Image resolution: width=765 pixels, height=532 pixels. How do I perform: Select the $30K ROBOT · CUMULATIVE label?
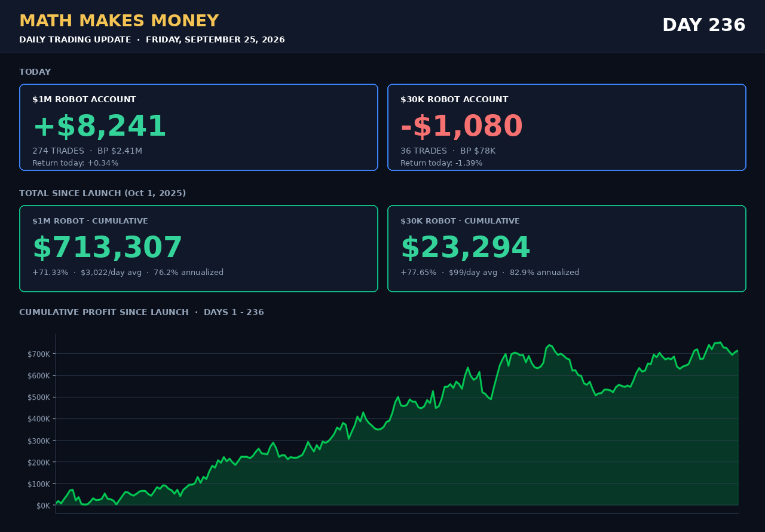tap(460, 221)
